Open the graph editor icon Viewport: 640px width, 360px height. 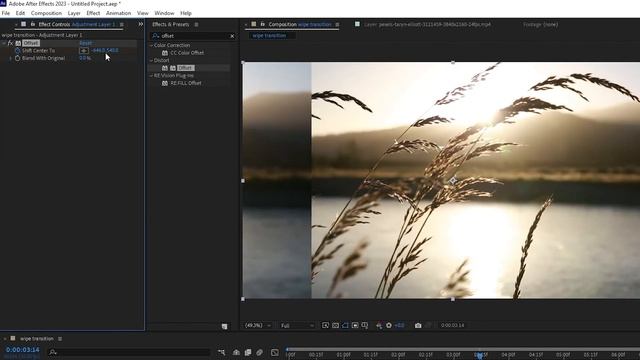click(x=275, y=352)
